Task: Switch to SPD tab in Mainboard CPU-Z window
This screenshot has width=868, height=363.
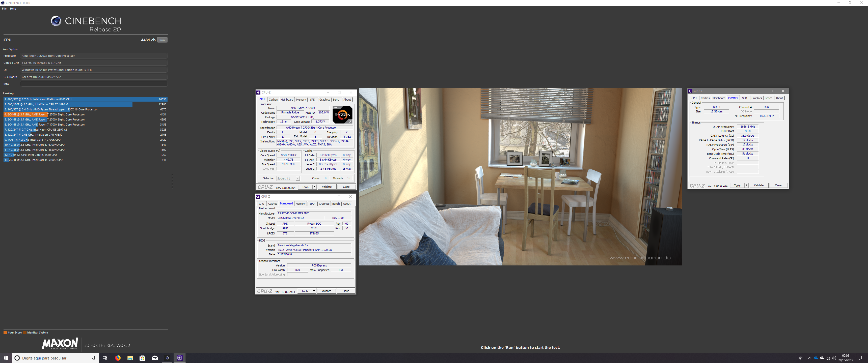Action: pos(312,204)
